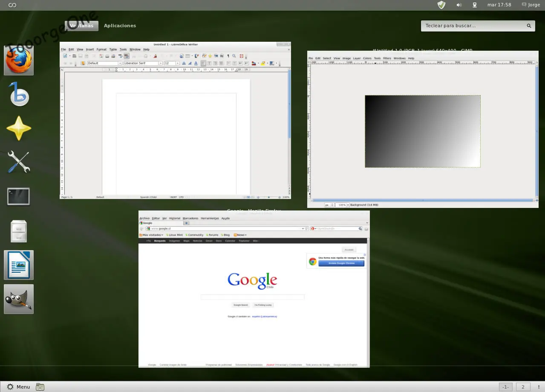545x392 pixels.
Task: Open the volume speaker icon in top panel
Action: [459, 5]
